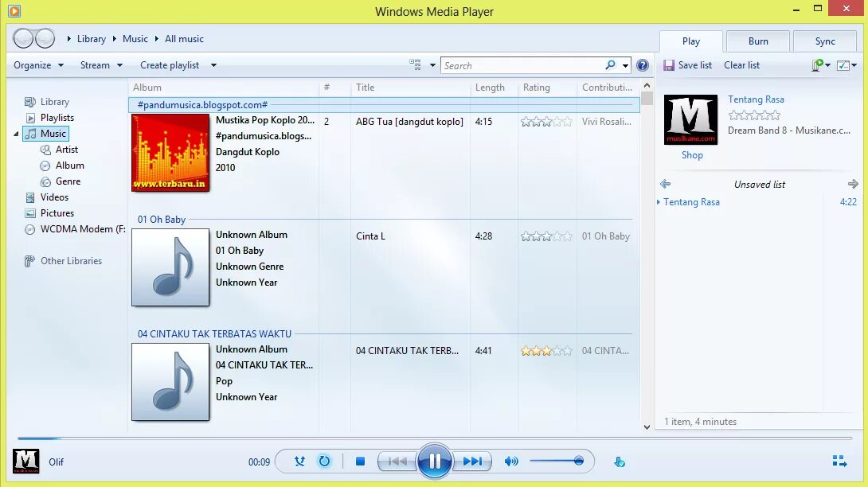
Task: Rate Tentang Rasa with stars in list pane
Action: coord(754,115)
